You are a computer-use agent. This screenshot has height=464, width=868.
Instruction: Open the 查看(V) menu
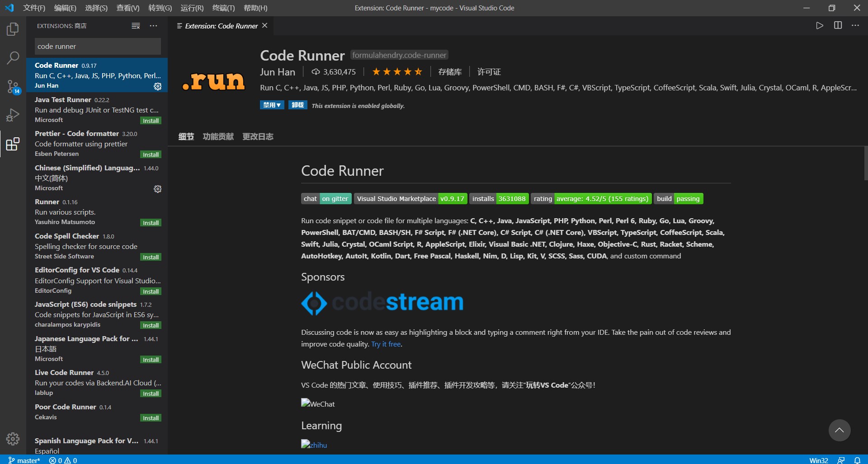point(128,8)
